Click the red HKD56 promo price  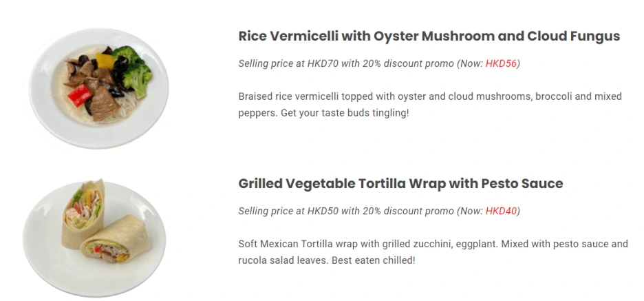point(501,63)
